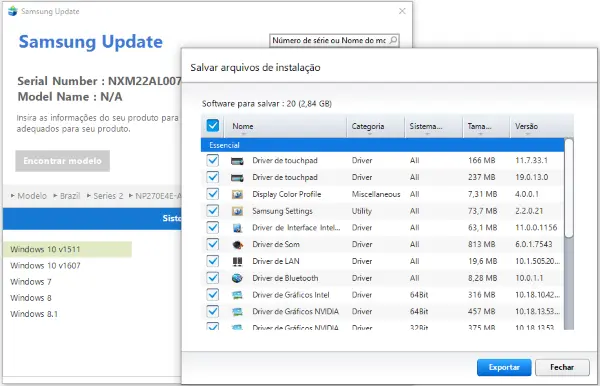Click the Driver de Gráficos Intel icon
Screen dimensions: 600x386
click(237, 295)
